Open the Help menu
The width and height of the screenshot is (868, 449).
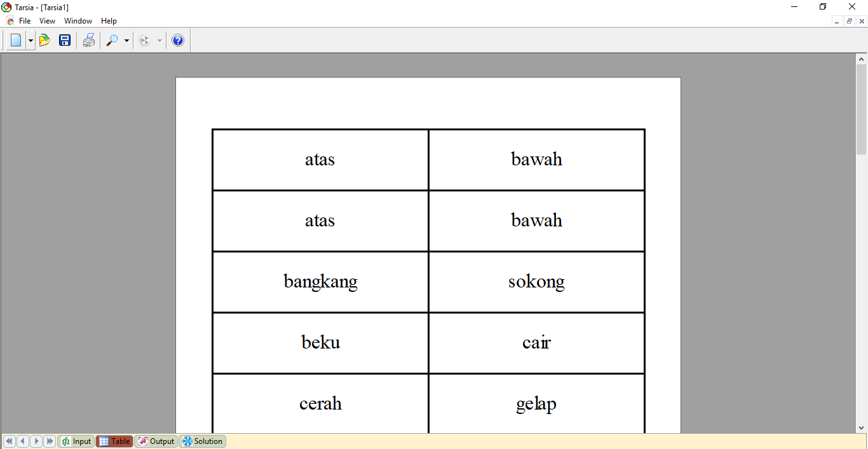point(109,21)
